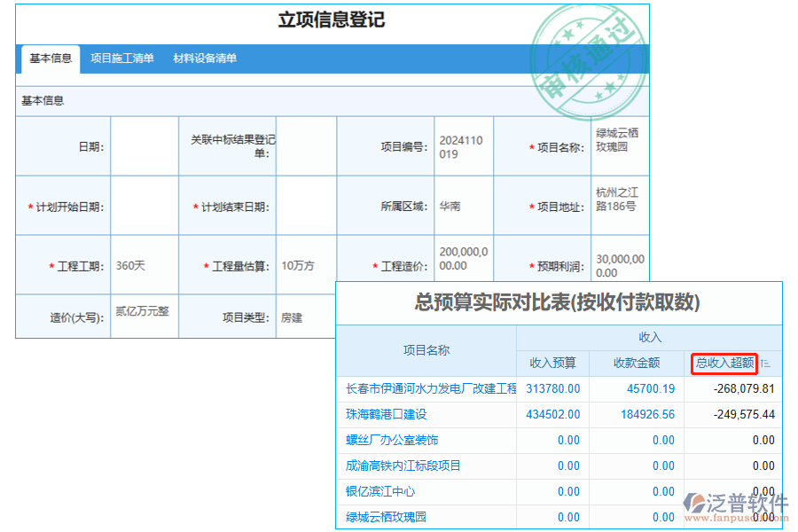
Task: Open the 绿城云栖玫瑰园 project link
Action: pyautogui.click(x=384, y=517)
